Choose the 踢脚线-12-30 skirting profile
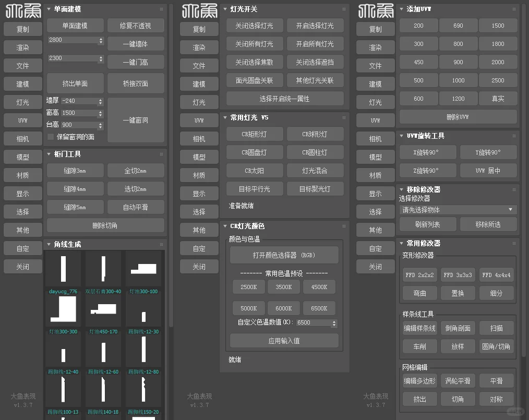The image size is (529, 420). pos(143,309)
